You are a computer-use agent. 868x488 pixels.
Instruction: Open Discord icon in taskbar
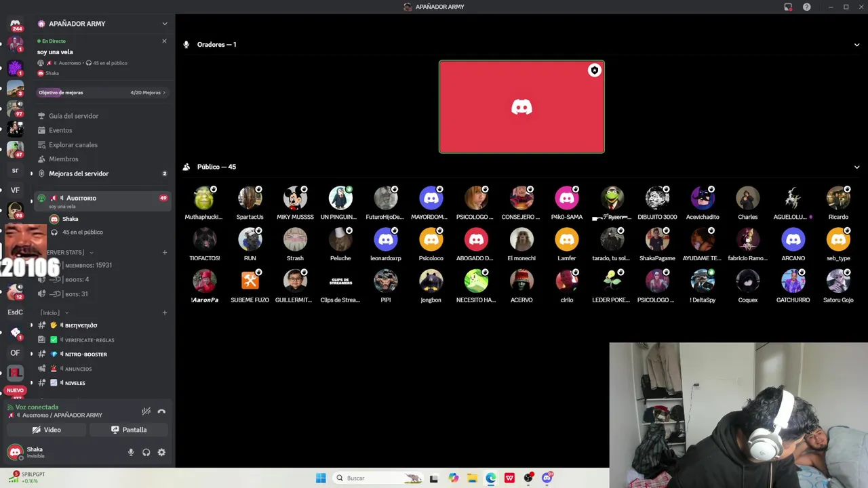point(547,478)
